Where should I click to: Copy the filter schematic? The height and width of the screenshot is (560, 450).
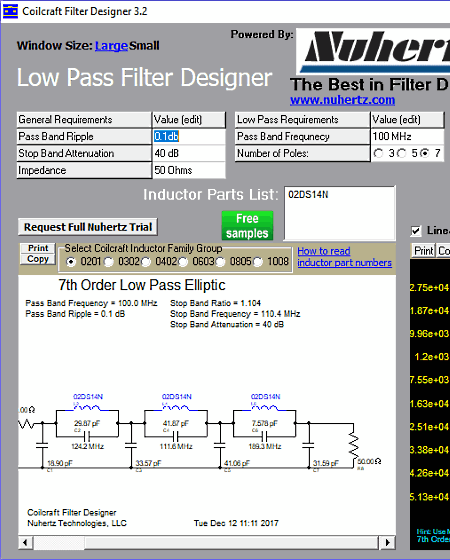pos(38,259)
